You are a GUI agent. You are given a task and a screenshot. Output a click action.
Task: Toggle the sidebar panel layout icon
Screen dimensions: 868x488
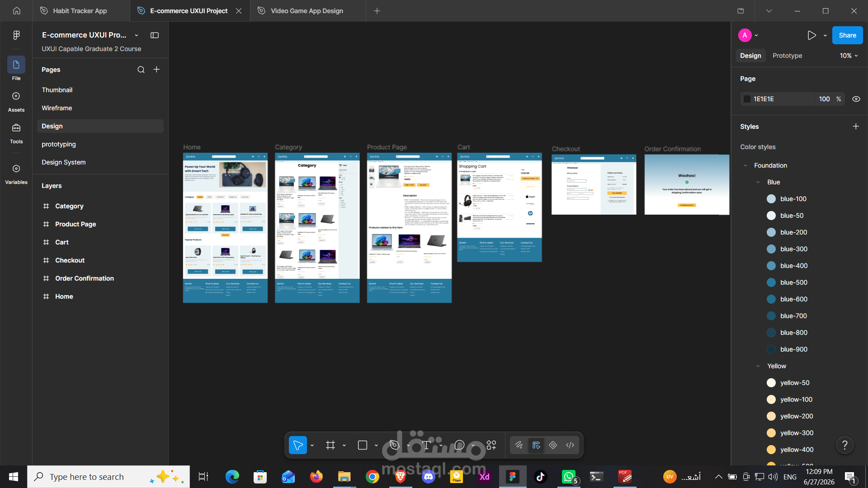[x=155, y=35]
